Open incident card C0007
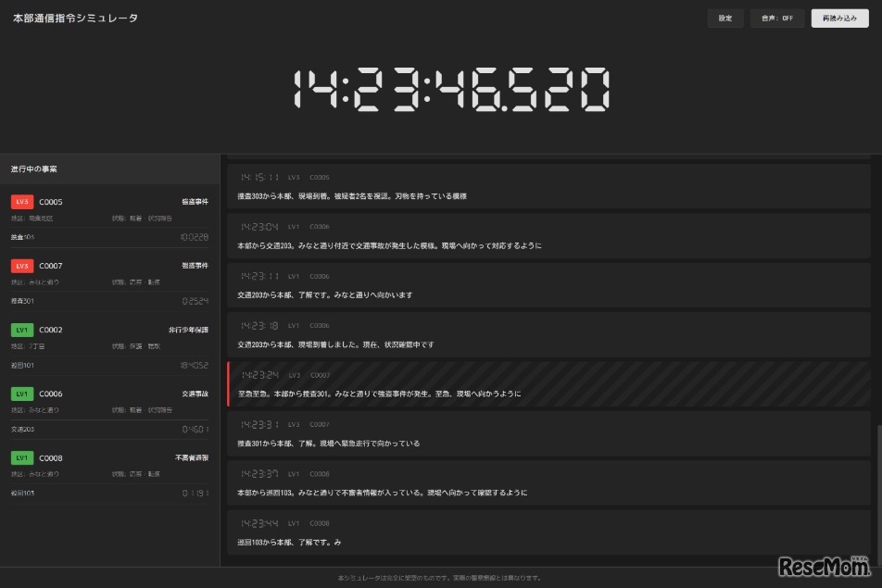 click(x=109, y=282)
